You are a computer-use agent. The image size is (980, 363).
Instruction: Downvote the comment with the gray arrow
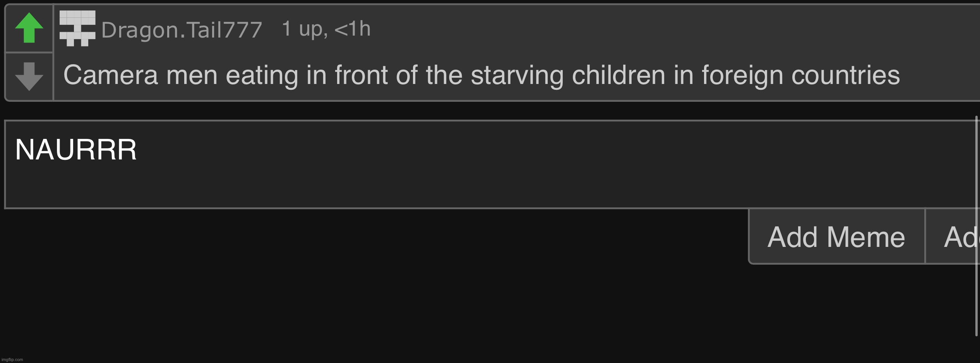(x=29, y=76)
